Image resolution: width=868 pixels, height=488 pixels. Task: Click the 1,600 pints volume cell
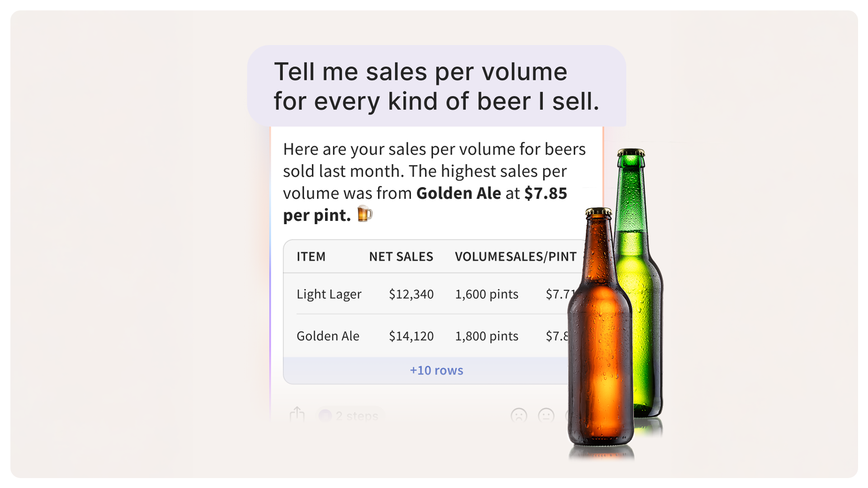[x=486, y=294]
